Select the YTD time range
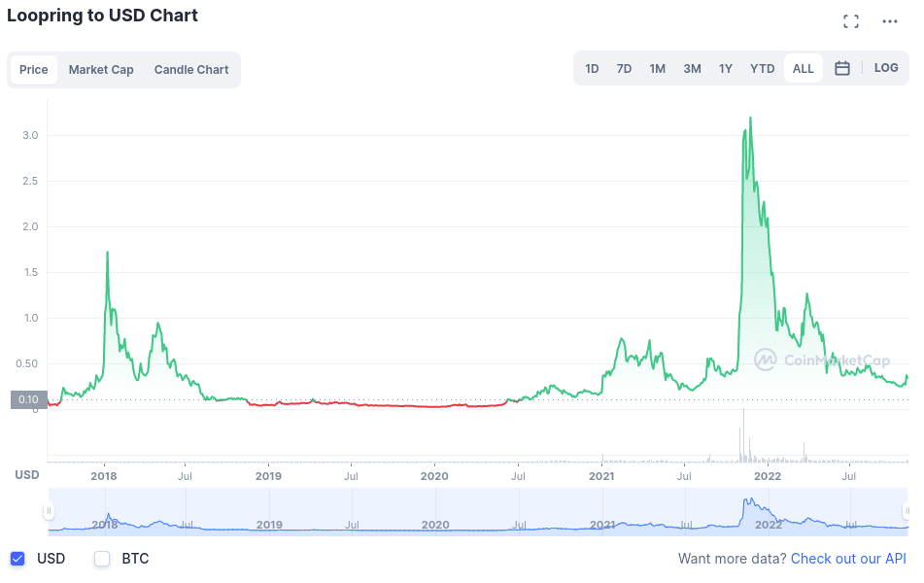 [762, 69]
